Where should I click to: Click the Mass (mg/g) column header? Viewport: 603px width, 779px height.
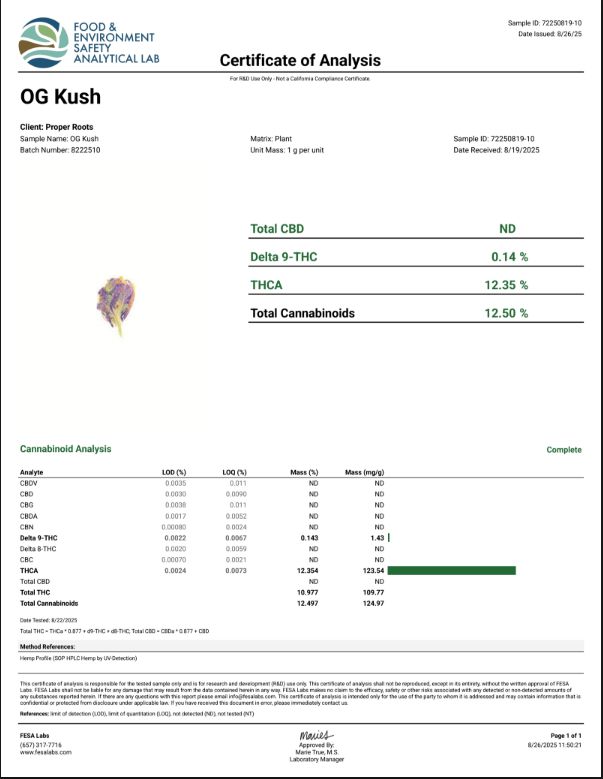pyautogui.click(x=365, y=471)
